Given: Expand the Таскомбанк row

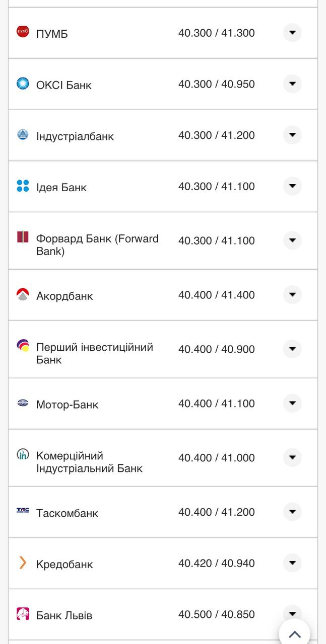Looking at the screenshot, I should pyautogui.click(x=292, y=511).
